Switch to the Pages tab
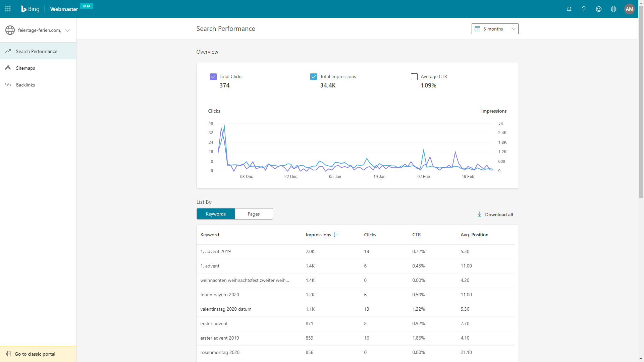 (x=254, y=214)
